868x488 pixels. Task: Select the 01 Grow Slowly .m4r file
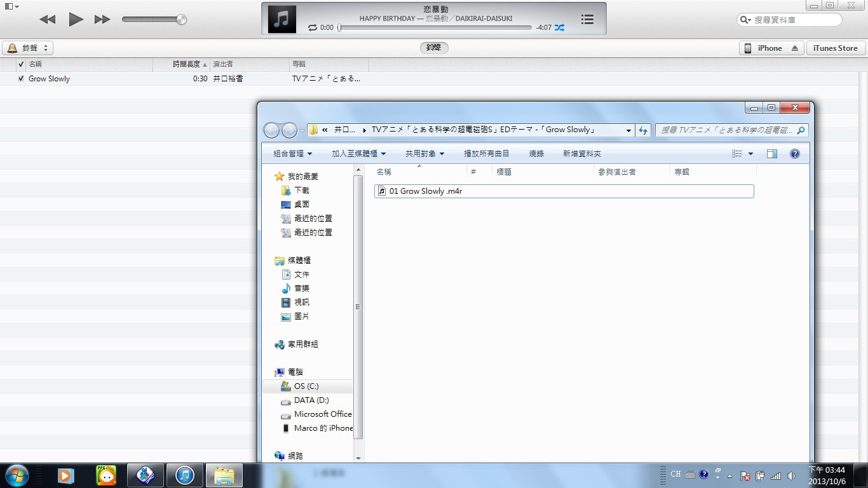pyautogui.click(x=564, y=191)
